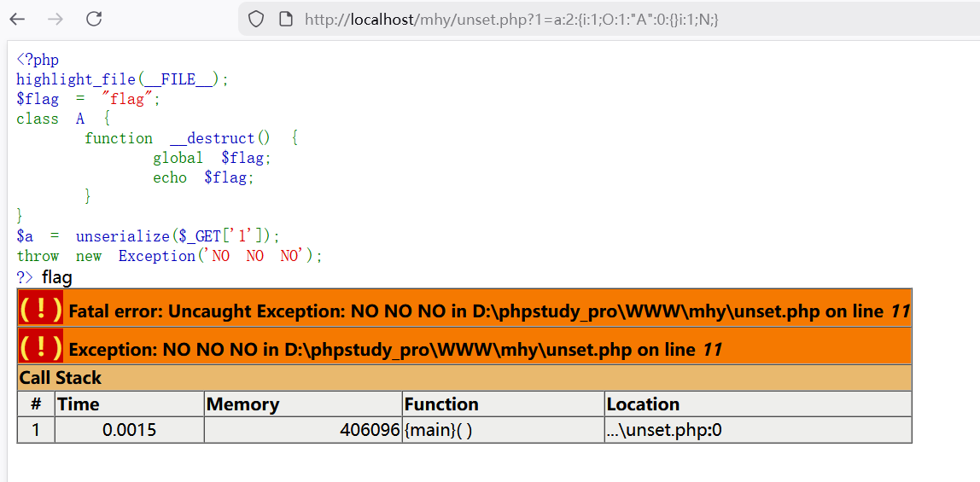Click the 0.0015 time value cell
The height and width of the screenshot is (482, 980).
click(x=129, y=430)
